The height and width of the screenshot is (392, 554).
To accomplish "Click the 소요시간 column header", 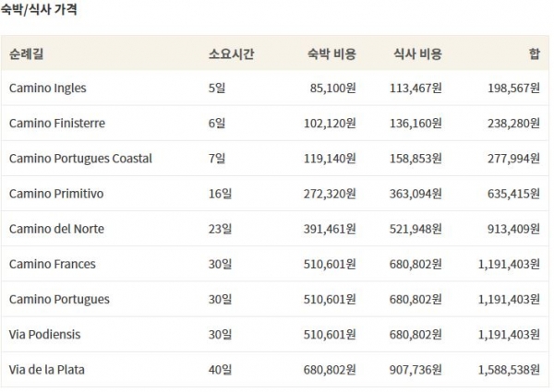I will 232,53.
